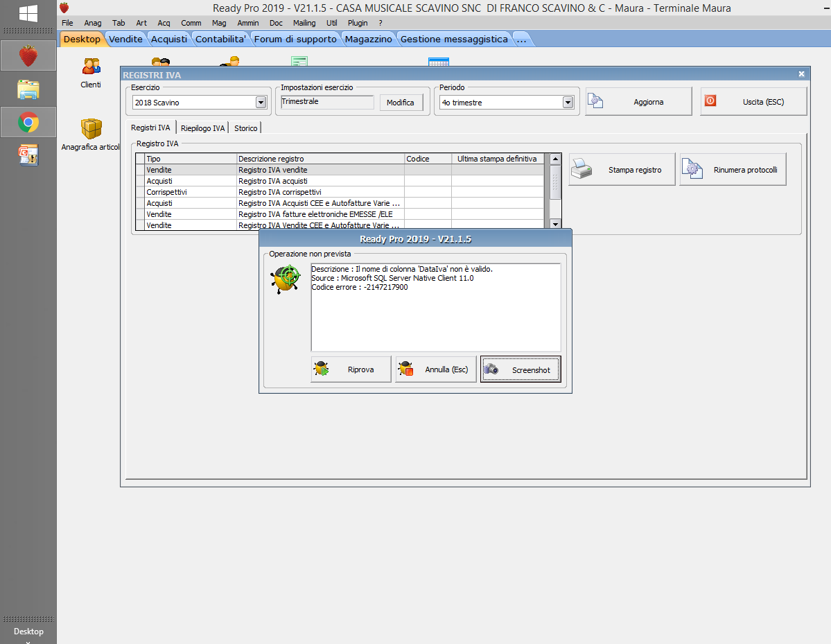The width and height of the screenshot is (831, 644).
Task: Click the Aggiorna refresh document icon
Action: (595, 101)
